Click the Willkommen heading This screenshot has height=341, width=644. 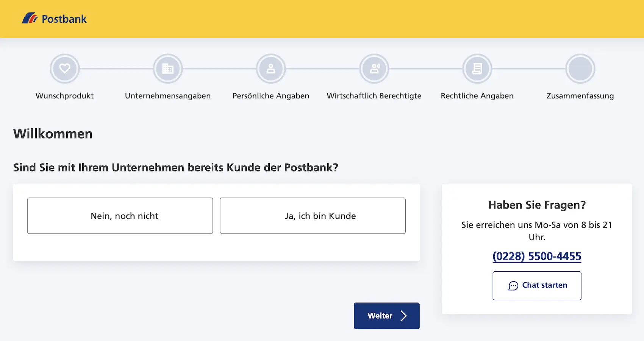point(53,134)
